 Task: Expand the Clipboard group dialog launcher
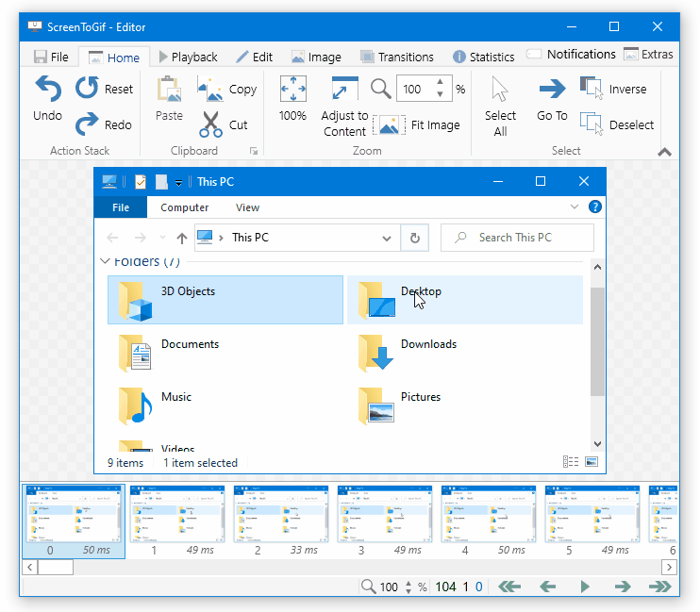coord(253,151)
